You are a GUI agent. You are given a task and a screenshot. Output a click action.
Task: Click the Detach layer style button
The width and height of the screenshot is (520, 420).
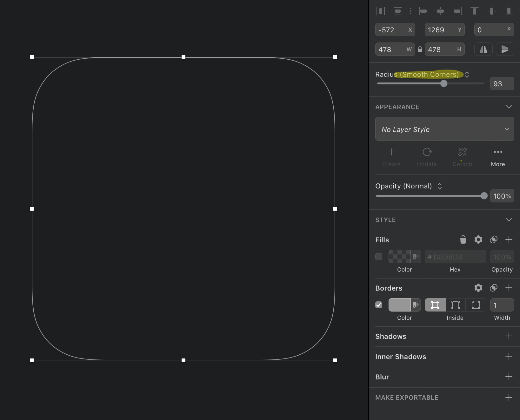click(463, 158)
